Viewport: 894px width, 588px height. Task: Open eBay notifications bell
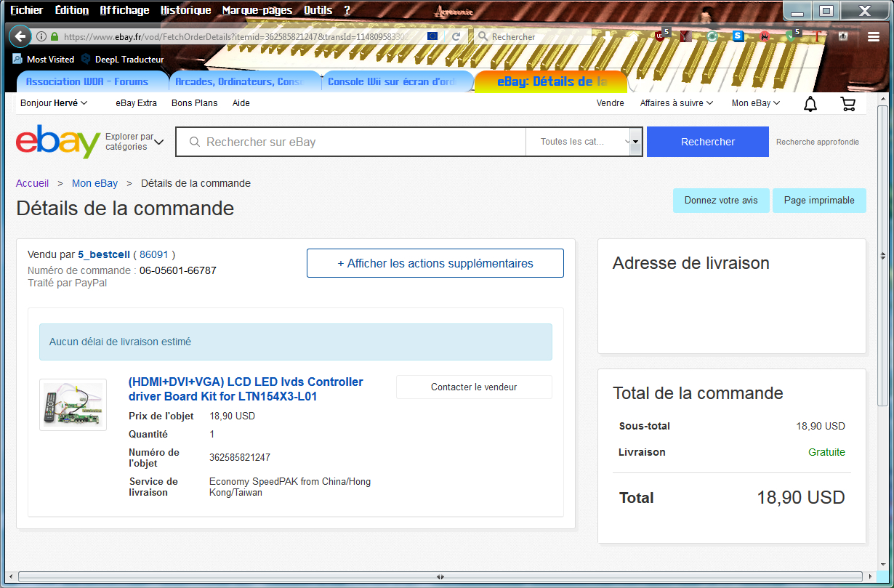tap(810, 104)
